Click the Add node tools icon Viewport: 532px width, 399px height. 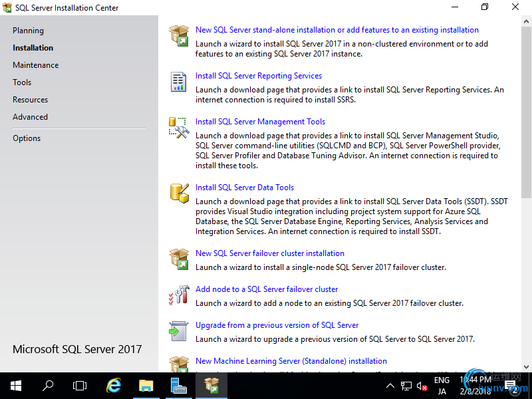pos(179,295)
